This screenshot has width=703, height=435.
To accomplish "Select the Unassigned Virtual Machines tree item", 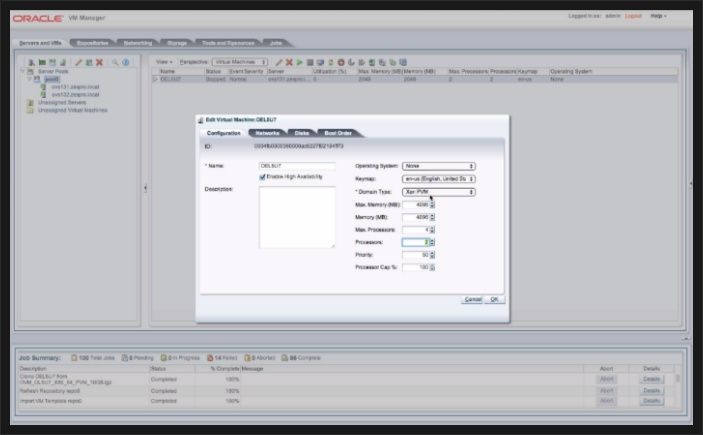I will point(73,110).
